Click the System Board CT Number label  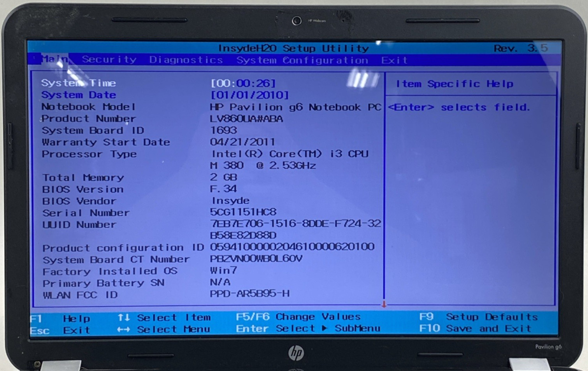tap(116, 259)
